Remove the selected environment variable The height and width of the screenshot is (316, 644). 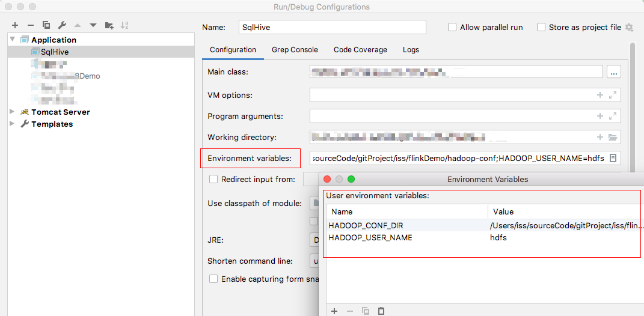click(350, 311)
